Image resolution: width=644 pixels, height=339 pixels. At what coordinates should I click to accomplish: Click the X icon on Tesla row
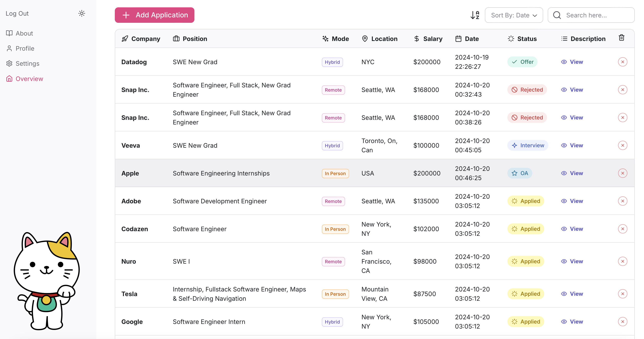(622, 294)
